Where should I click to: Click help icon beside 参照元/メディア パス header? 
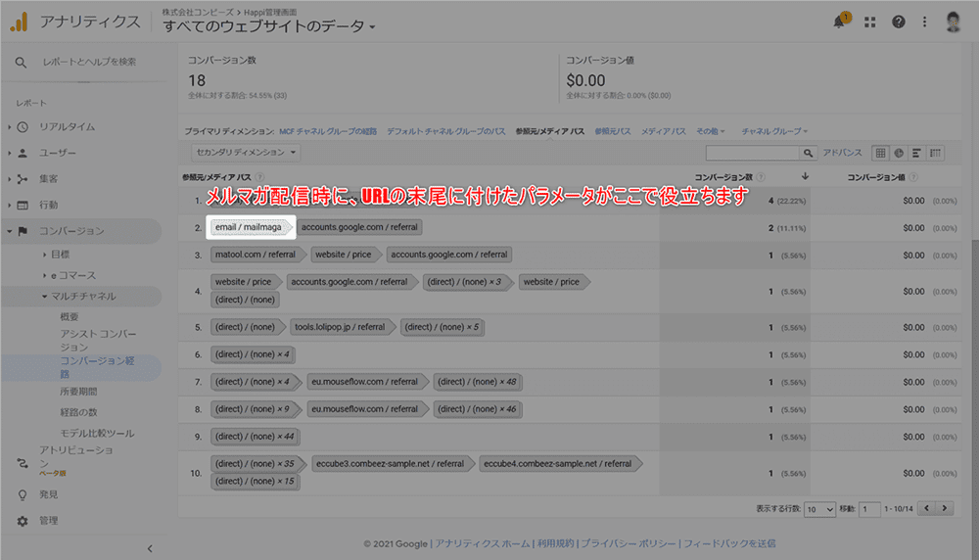coord(259,177)
